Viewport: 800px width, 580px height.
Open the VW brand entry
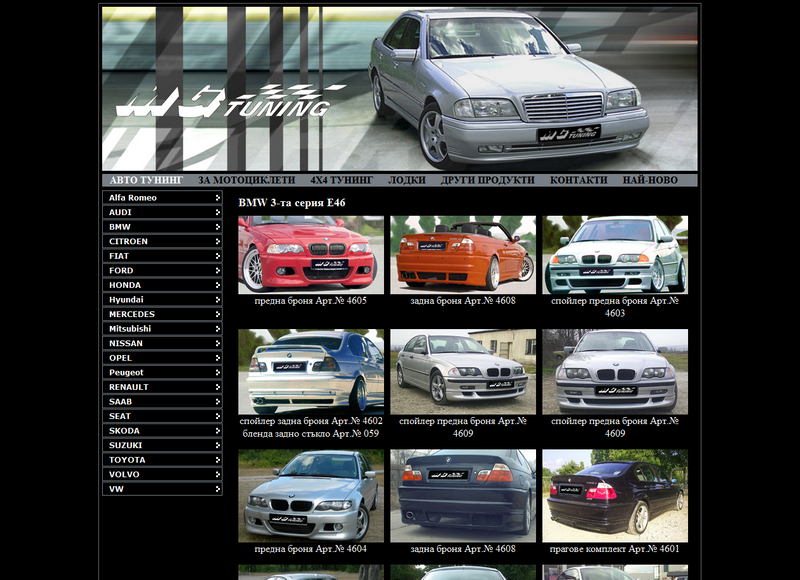tap(162, 489)
